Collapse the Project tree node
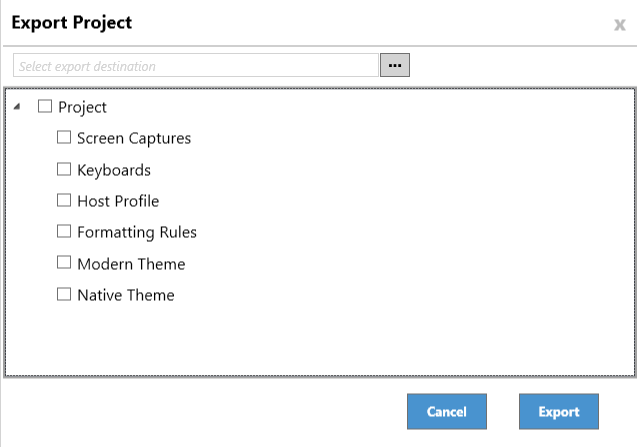Screen dimensions: 639x447 click(17, 107)
